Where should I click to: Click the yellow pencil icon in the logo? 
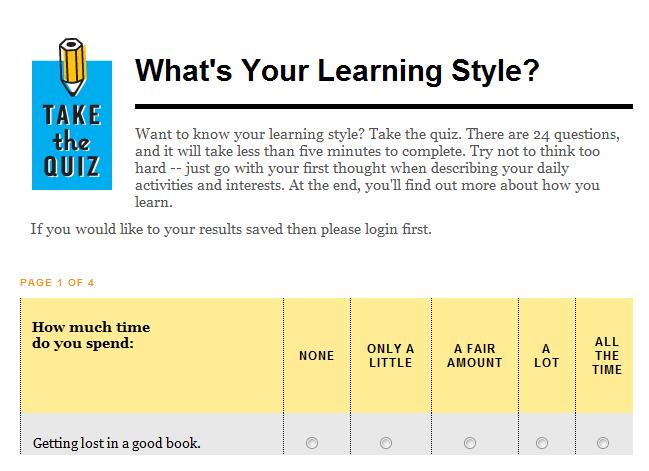[x=72, y=66]
